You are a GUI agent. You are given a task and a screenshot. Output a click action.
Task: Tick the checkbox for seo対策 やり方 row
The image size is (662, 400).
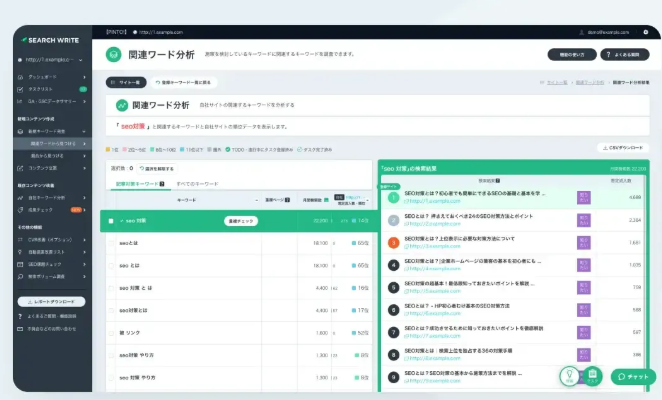(x=111, y=355)
